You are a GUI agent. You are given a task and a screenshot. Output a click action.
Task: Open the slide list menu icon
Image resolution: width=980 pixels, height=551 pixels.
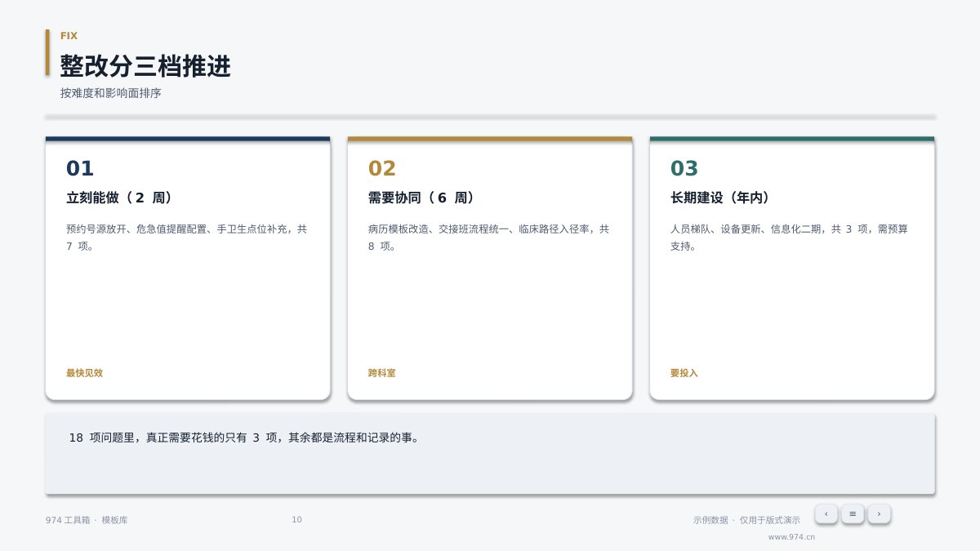[x=853, y=513]
